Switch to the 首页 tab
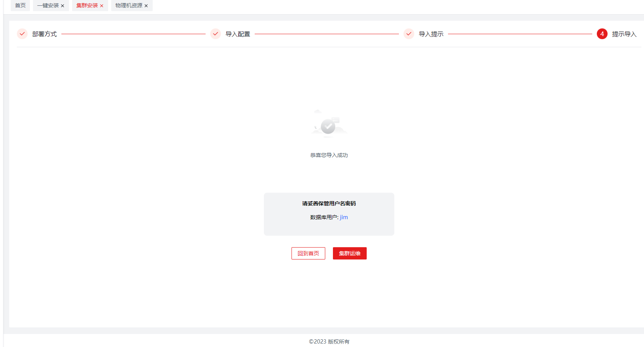Viewport: 644px width, 347px height. pos(20,5)
